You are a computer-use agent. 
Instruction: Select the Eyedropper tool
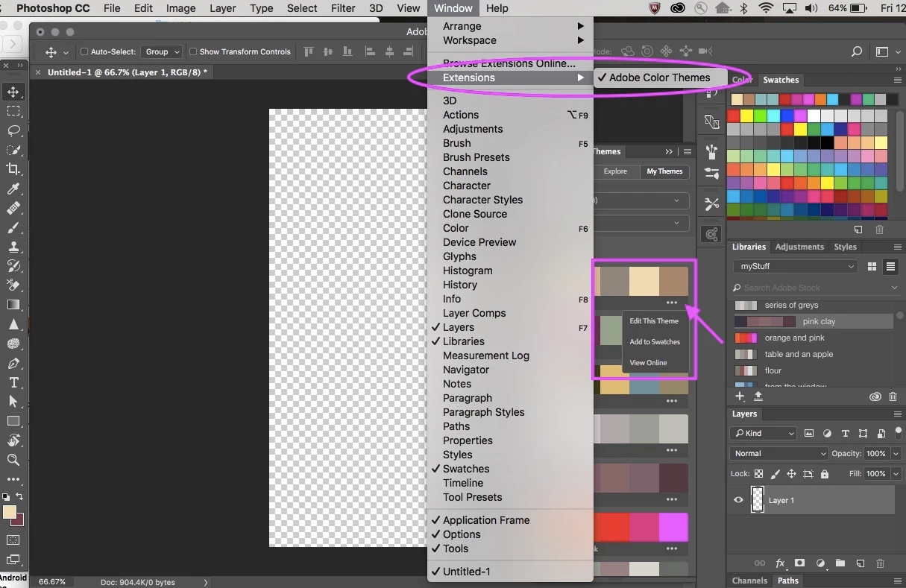tap(13, 189)
